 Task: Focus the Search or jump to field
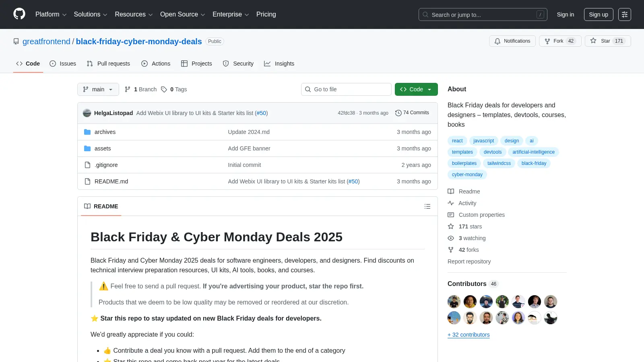[x=483, y=14]
